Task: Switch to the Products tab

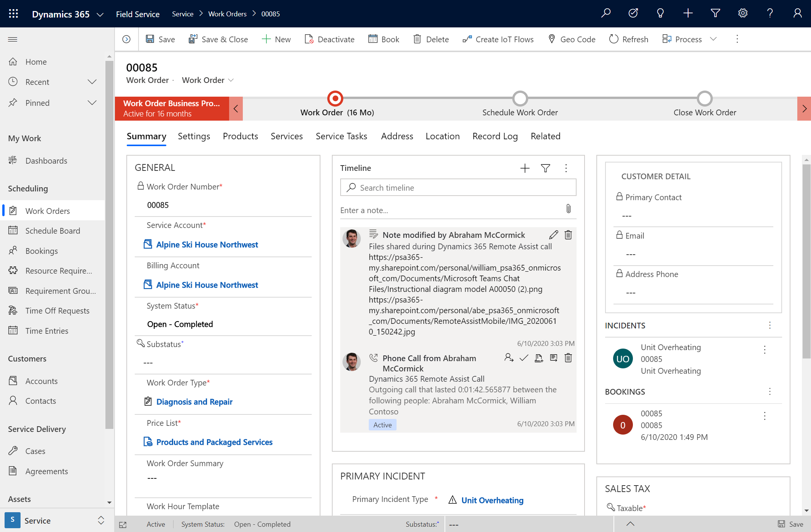Action: tap(240, 136)
